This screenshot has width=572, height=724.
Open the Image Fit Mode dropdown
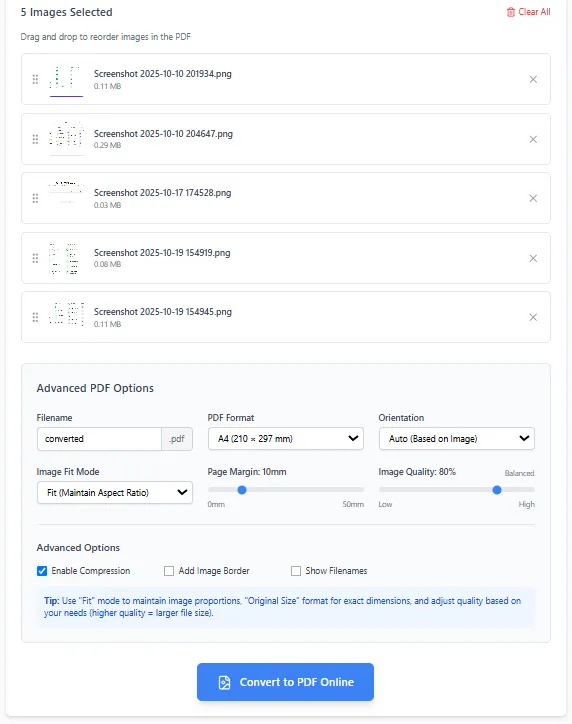tap(114, 493)
